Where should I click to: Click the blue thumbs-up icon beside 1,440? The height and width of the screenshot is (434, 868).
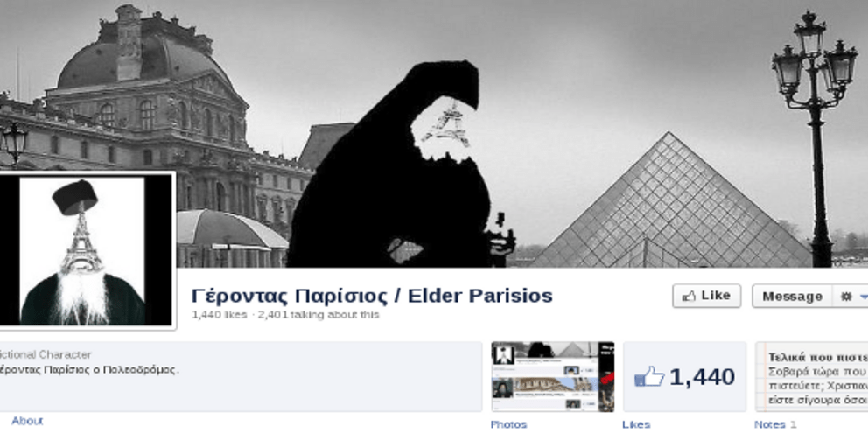648,377
